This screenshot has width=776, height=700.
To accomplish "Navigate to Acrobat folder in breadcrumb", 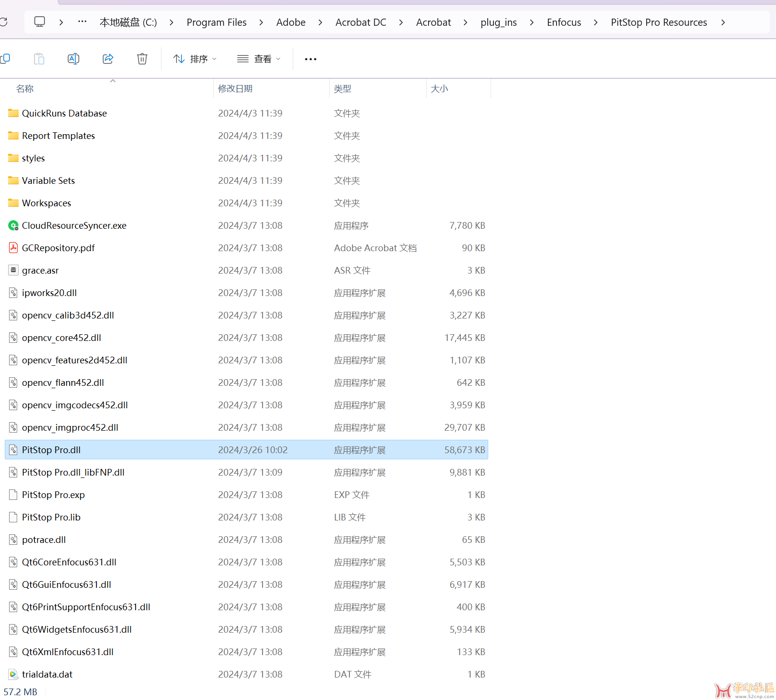I will coord(433,22).
